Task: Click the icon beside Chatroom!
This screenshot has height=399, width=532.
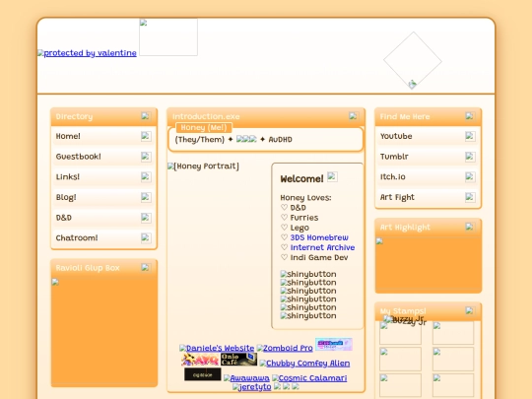Action: click(146, 237)
